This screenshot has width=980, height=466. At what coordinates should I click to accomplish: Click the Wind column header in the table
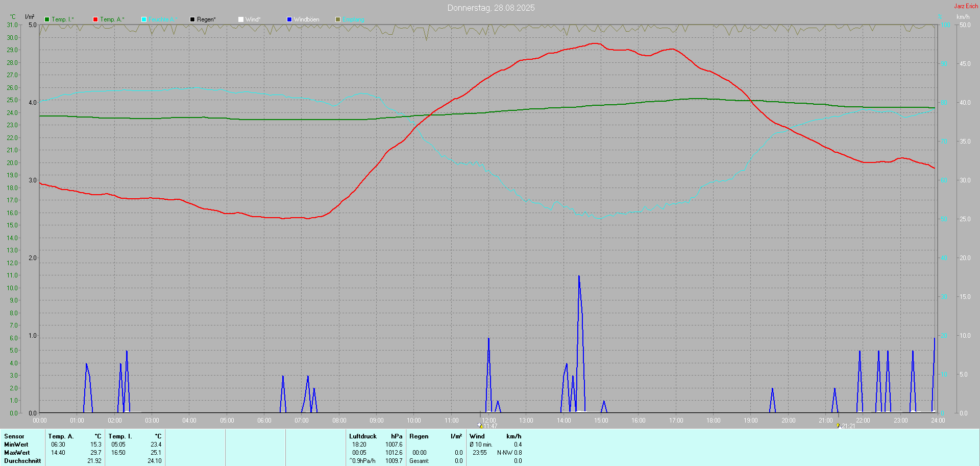(x=477, y=436)
